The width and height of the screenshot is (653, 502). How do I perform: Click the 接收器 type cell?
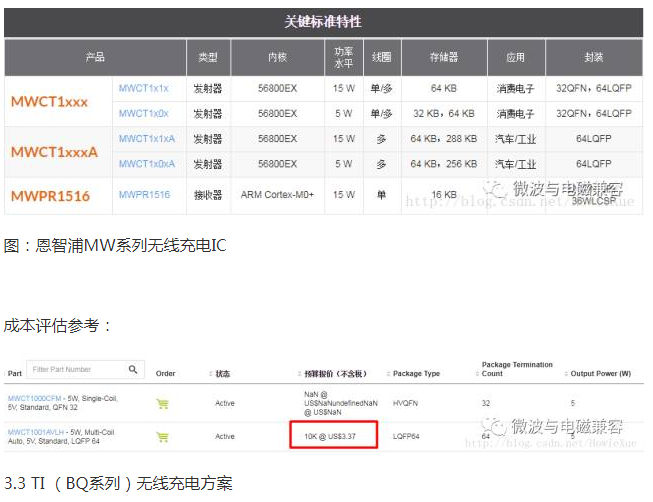point(208,195)
